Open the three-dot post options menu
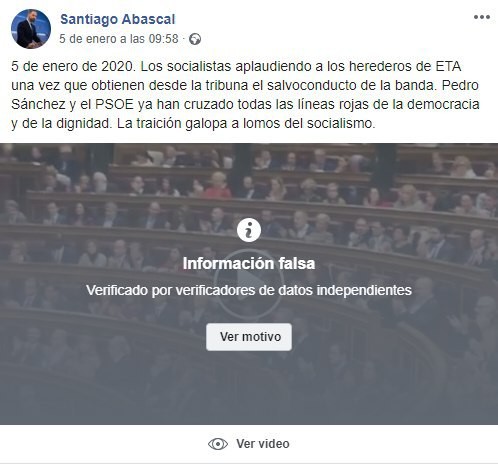The image size is (498, 464). click(482, 17)
